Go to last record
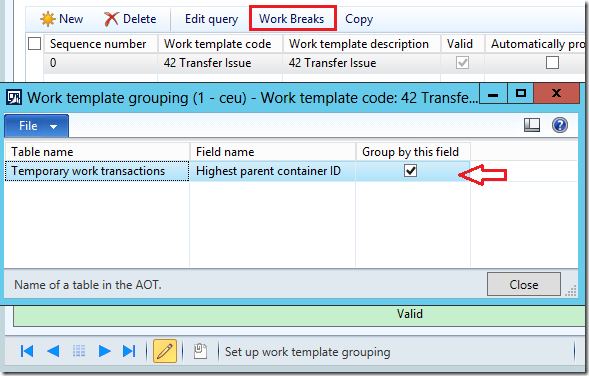This screenshot has height=376, width=589. coord(129,351)
